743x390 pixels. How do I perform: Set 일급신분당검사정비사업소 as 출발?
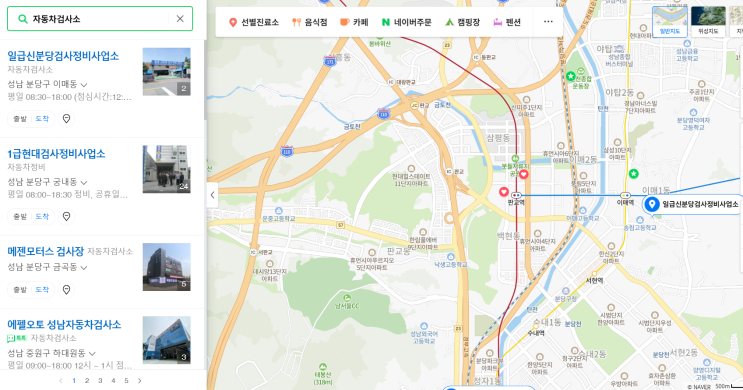(x=20, y=119)
